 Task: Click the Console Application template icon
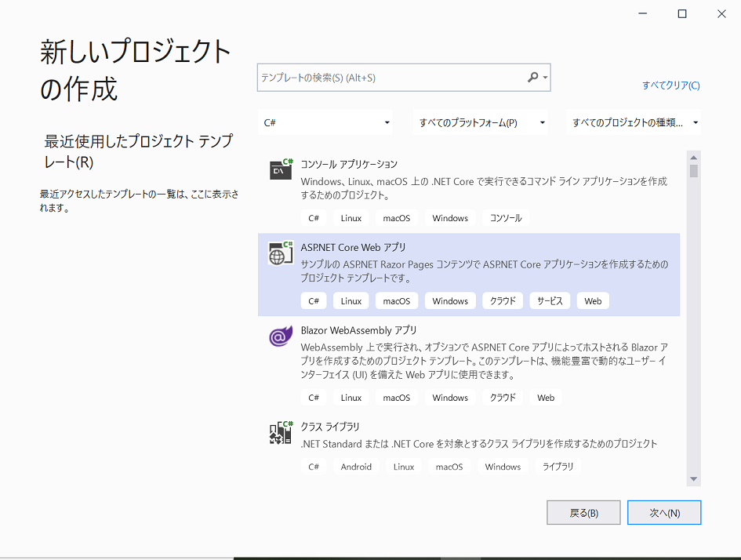click(x=281, y=169)
